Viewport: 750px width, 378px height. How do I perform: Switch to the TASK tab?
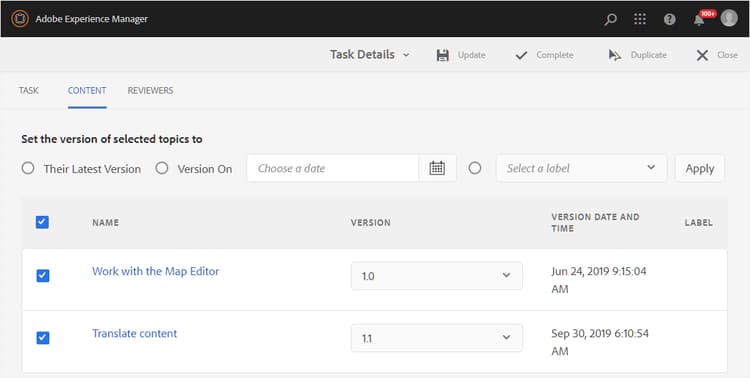tap(29, 90)
